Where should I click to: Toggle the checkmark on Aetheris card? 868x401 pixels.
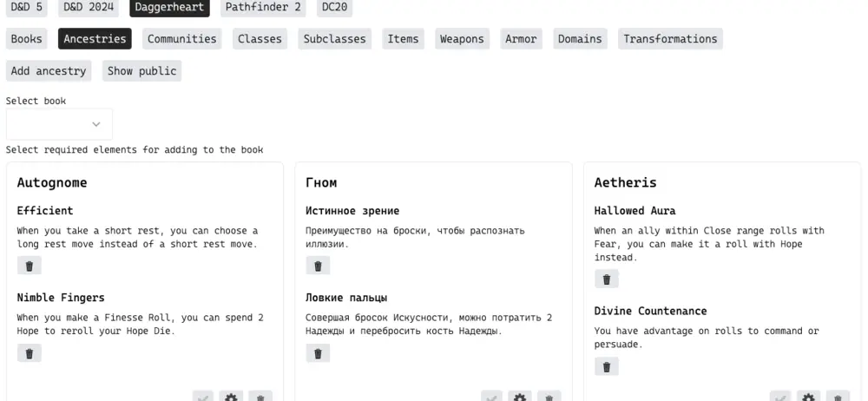[780, 397]
